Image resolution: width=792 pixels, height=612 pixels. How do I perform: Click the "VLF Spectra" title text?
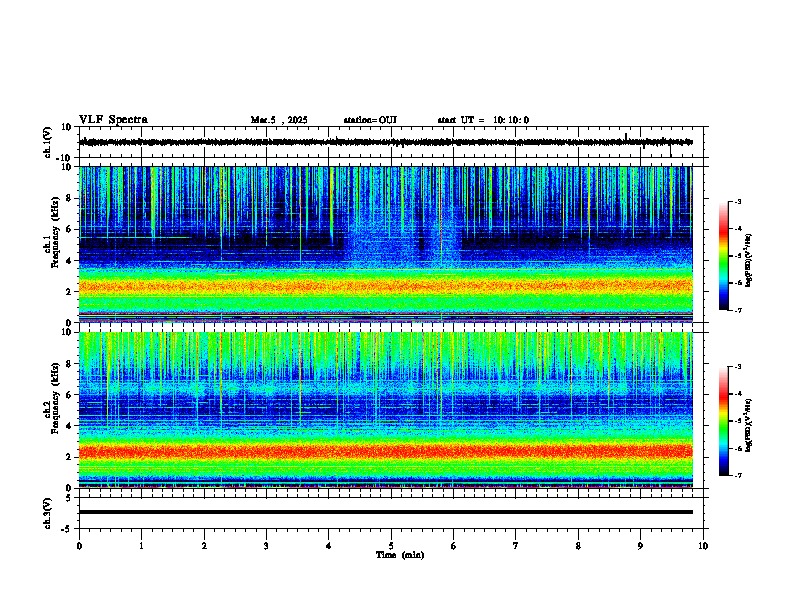tap(113, 120)
